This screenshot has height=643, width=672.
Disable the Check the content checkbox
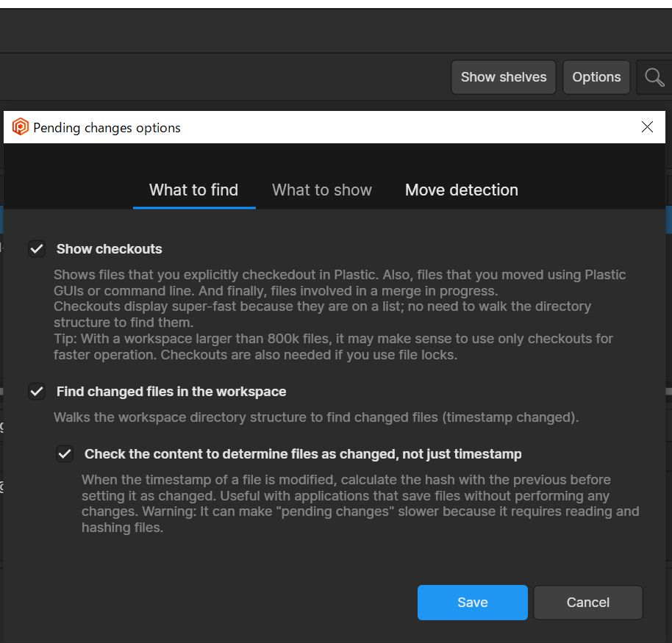[65, 454]
